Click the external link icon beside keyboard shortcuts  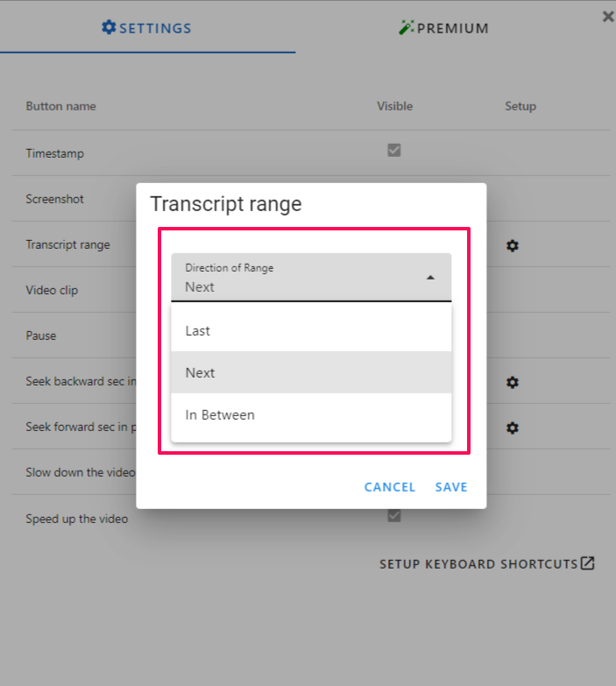[x=588, y=563]
